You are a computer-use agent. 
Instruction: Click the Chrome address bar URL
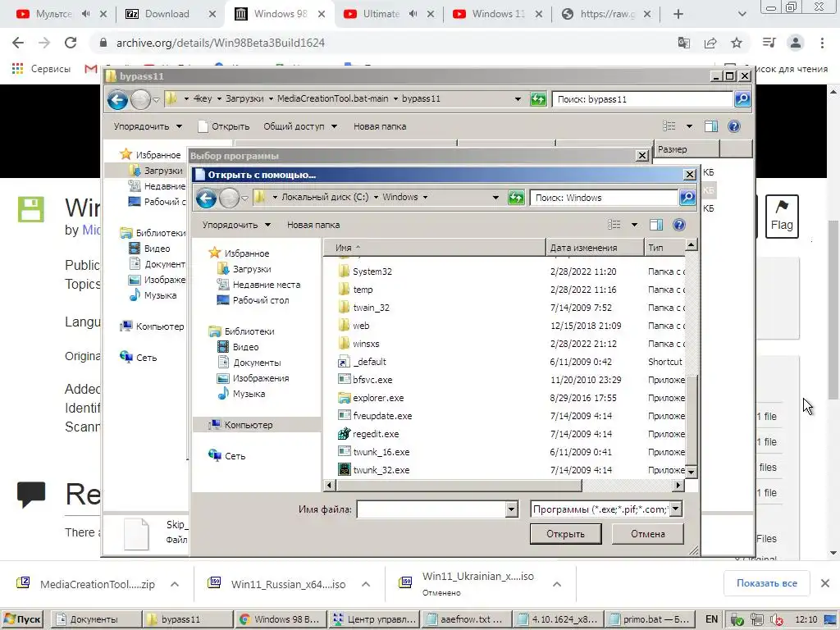click(x=220, y=43)
